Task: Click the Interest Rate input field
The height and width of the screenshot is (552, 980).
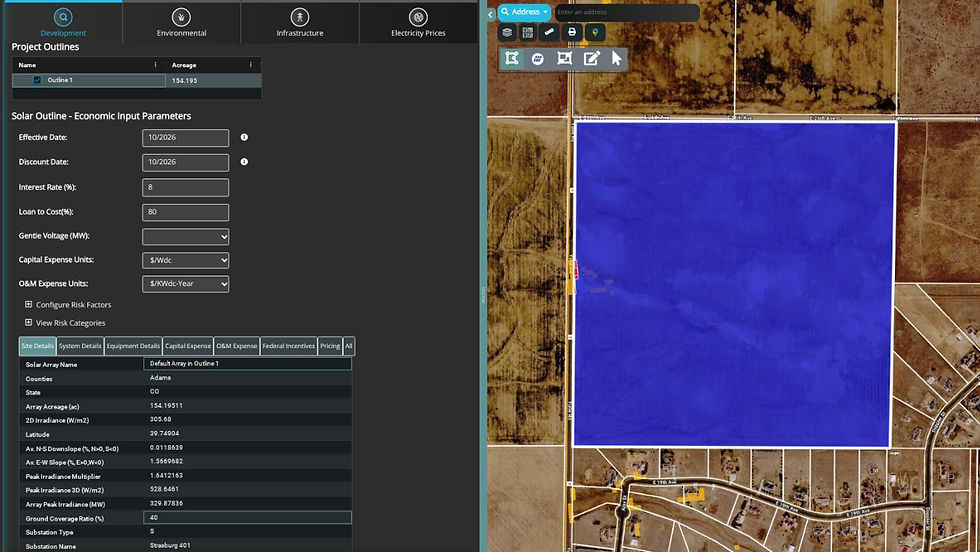Action: tap(186, 188)
